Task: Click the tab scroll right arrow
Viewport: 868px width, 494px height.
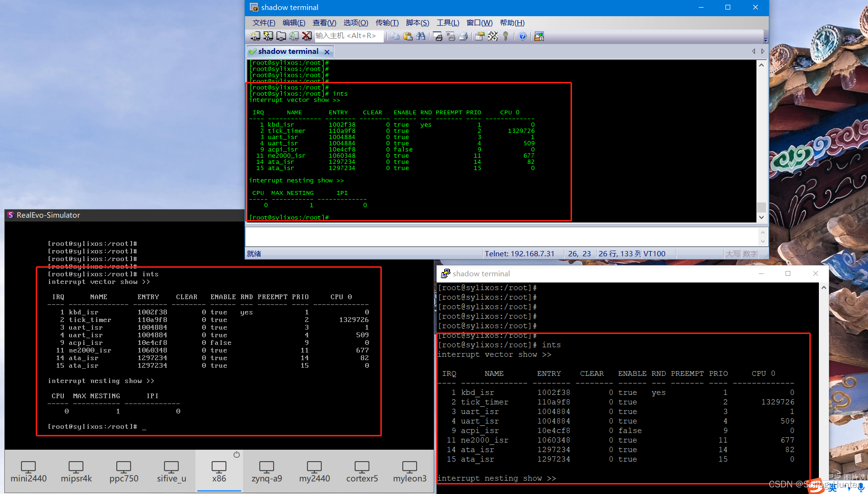Action: click(763, 51)
